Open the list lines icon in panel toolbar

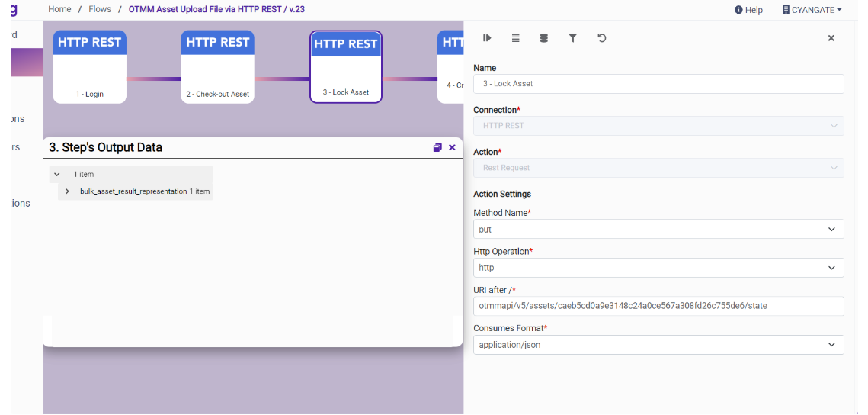click(516, 38)
